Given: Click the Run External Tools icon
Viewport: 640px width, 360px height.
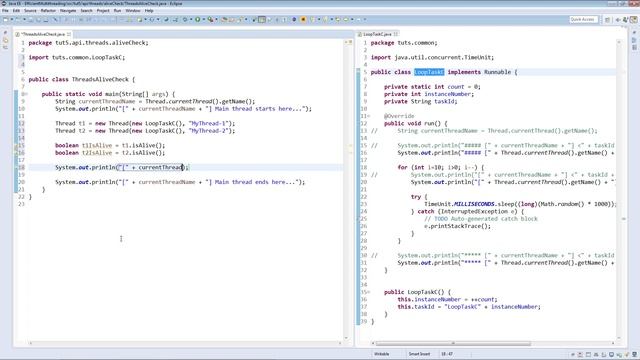Looking at the screenshot, I should pos(210,19).
